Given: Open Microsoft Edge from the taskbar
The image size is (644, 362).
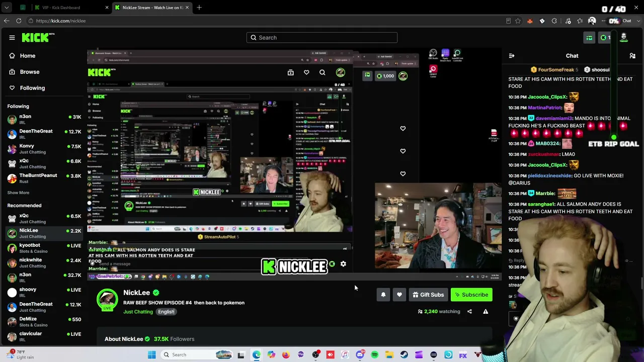Looking at the screenshot, I should (x=257, y=355).
